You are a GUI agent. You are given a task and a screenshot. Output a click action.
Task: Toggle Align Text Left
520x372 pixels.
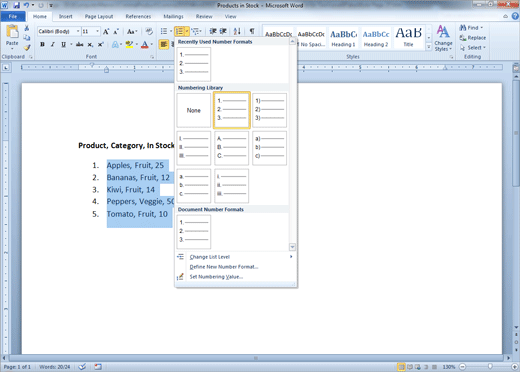pos(164,44)
